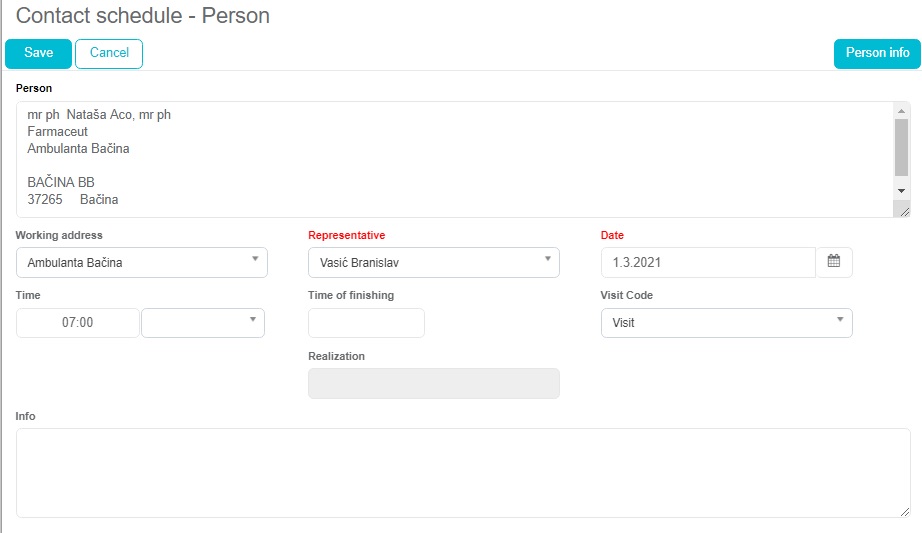Click the greyed-out Realization field

pyautogui.click(x=434, y=384)
